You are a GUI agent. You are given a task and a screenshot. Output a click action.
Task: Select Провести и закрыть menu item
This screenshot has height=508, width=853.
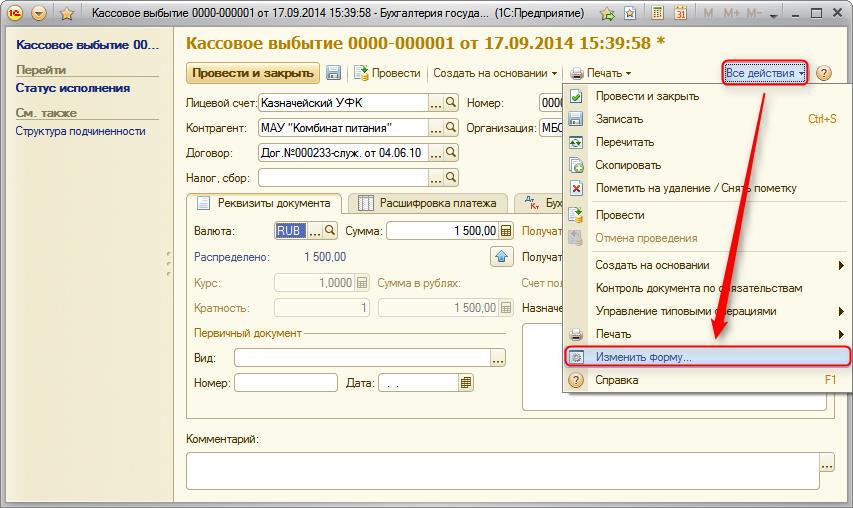pos(707,96)
